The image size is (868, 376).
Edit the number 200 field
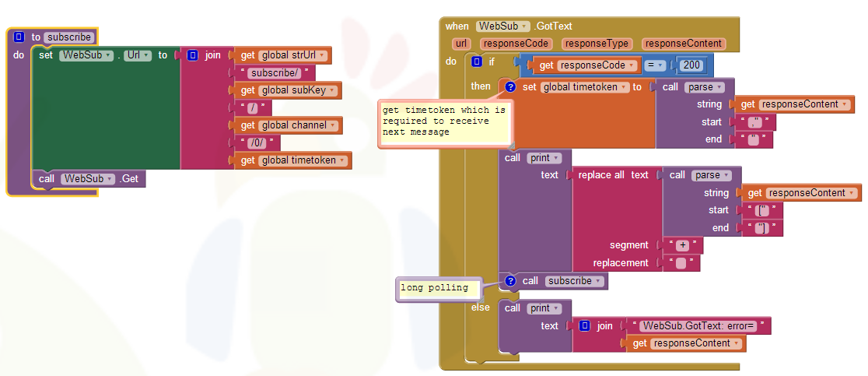coord(690,65)
